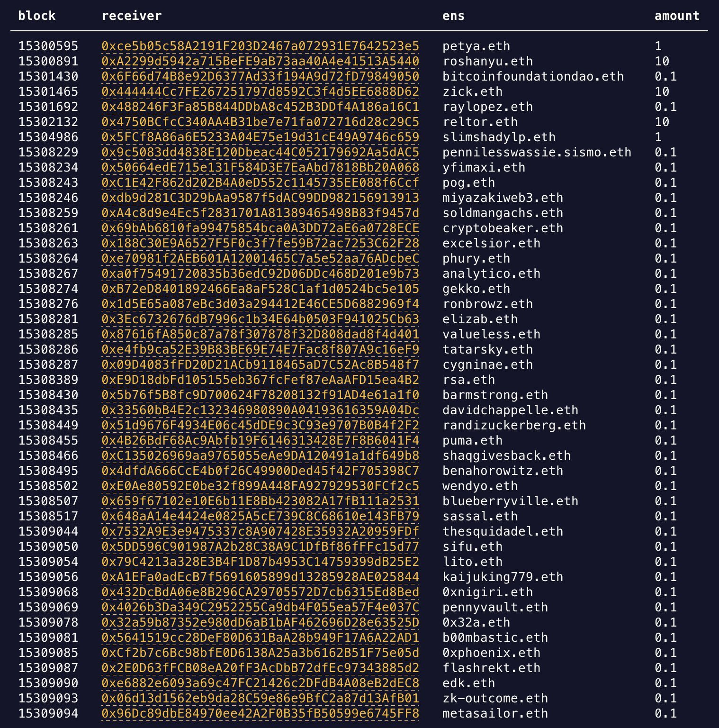
Task: Open receiver address for lito.eth
Action: coord(261,562)
